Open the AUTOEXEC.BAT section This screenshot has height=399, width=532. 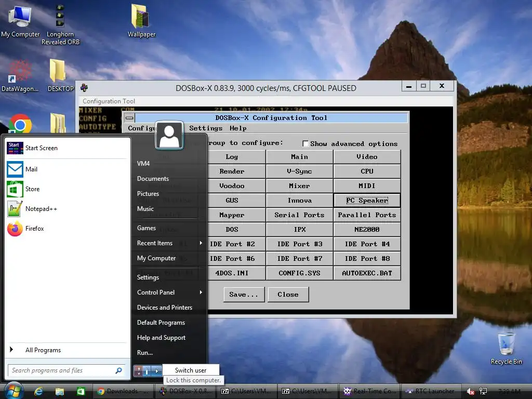click(x=367, y=273)
